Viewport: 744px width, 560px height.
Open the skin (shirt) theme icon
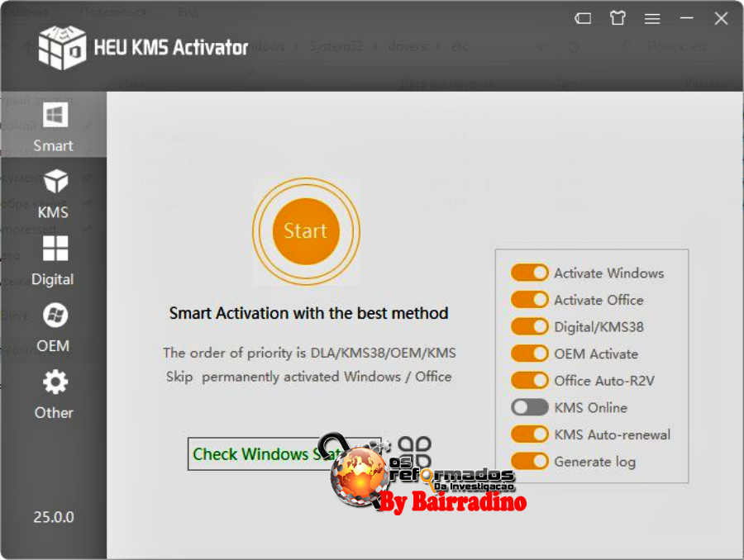(x=618, y=18)
